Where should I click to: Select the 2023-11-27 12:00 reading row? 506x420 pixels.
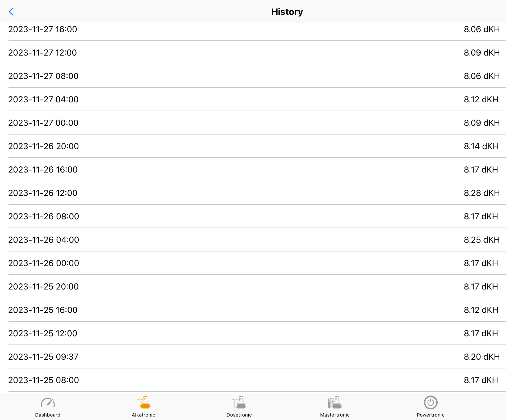click(43, 53)
